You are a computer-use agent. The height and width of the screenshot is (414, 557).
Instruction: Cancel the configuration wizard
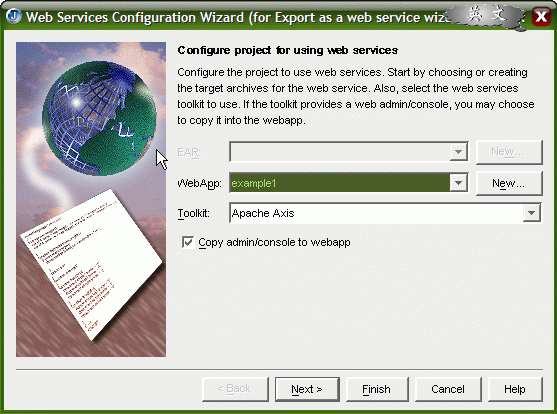point(448,389)
